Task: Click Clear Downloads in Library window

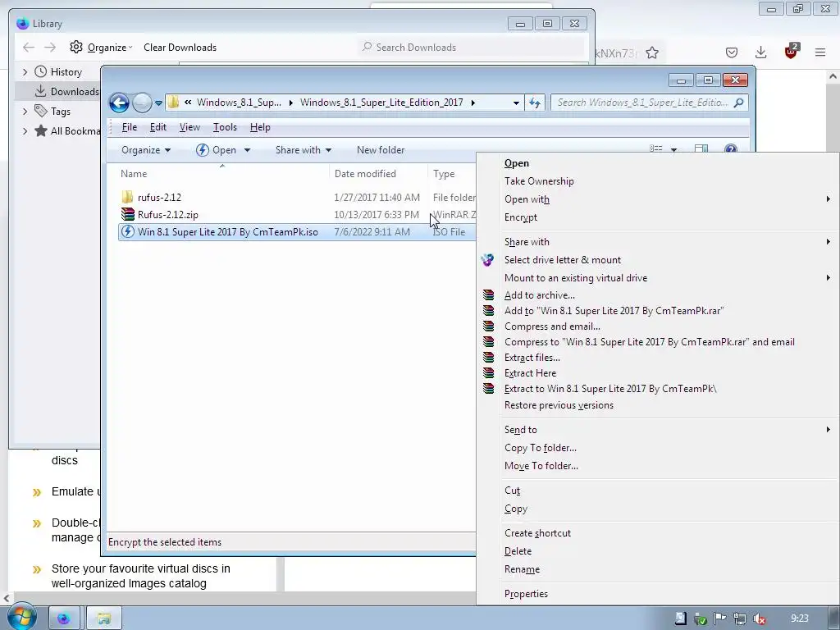Action: (180, 47)
